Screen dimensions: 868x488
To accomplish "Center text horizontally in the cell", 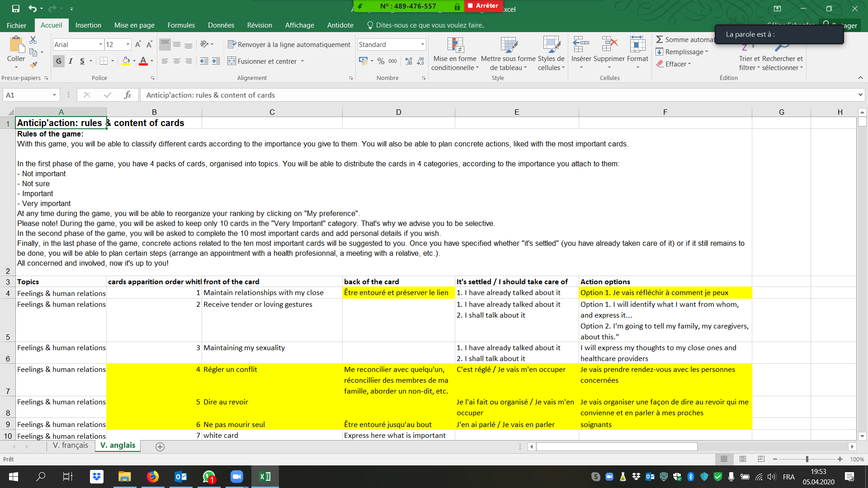I will point(177,61).
